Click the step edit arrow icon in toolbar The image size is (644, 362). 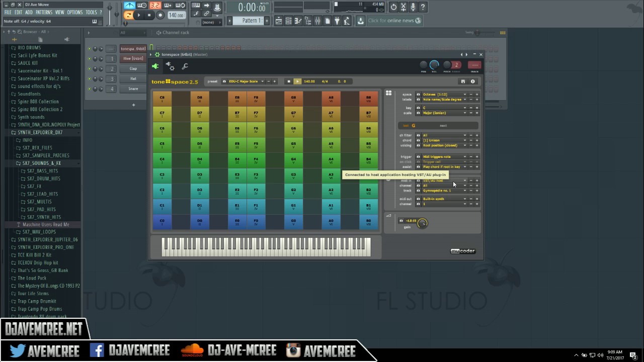206,6
